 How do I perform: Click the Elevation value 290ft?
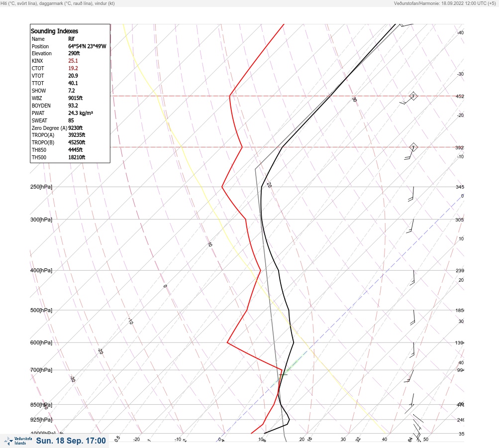(74, 53)
